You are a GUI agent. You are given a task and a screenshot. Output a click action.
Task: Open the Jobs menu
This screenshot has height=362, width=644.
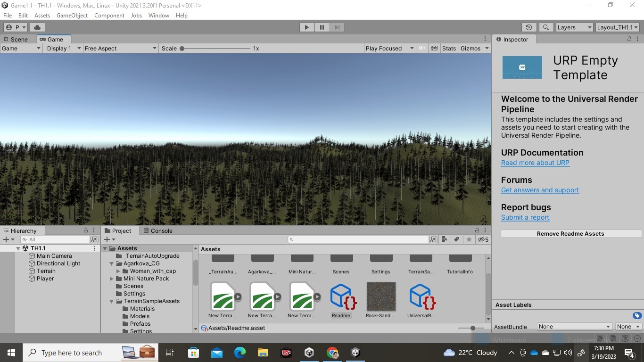coord(136,16)
